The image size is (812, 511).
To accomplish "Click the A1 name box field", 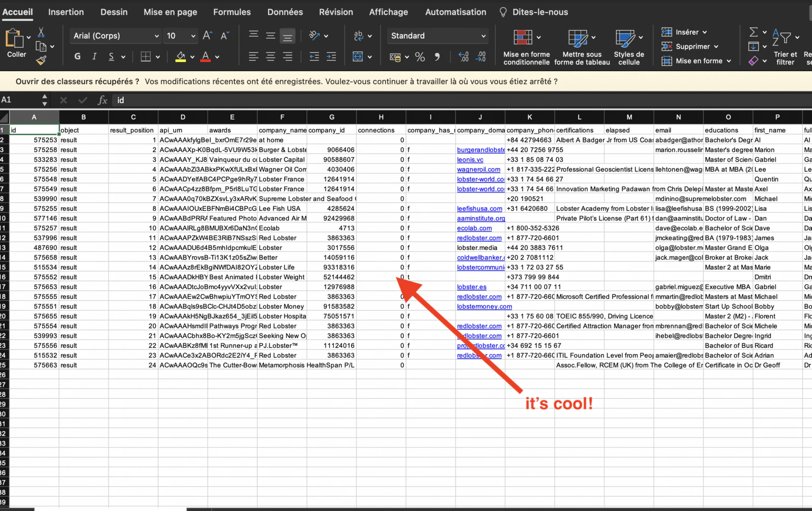I will pyautogui.click(x=19, y=100).
